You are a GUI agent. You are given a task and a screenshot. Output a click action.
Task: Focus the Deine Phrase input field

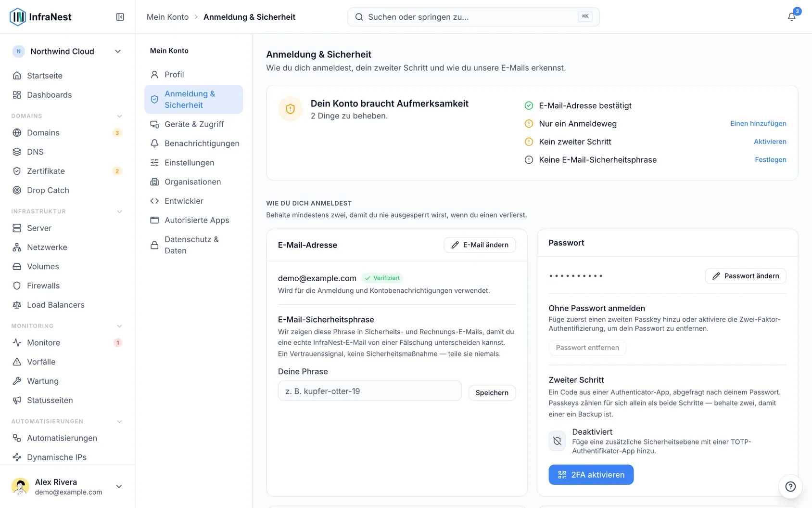pos(369,391)
